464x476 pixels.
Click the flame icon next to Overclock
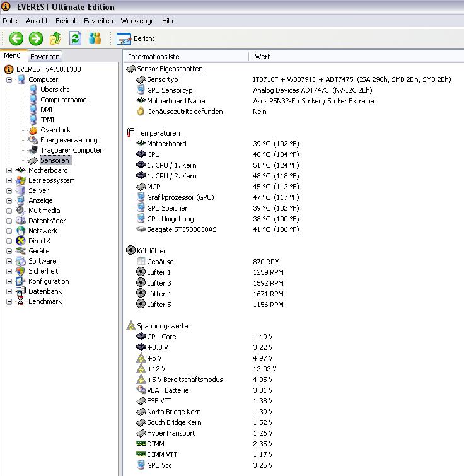(x=33, y=130)
